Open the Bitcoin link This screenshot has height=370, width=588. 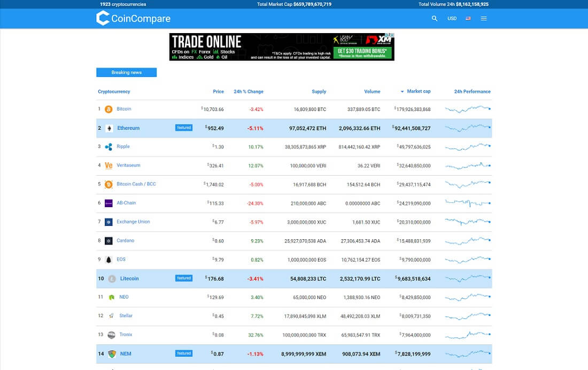tap(124, 109)
